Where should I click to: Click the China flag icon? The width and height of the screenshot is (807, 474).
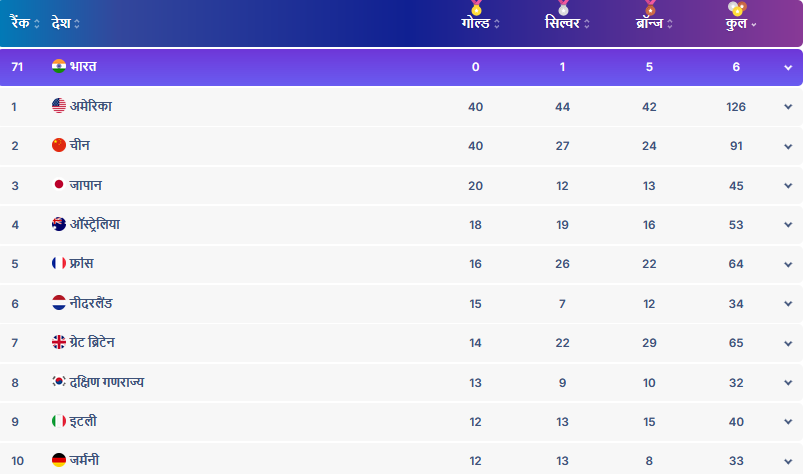tap(59, 145)
